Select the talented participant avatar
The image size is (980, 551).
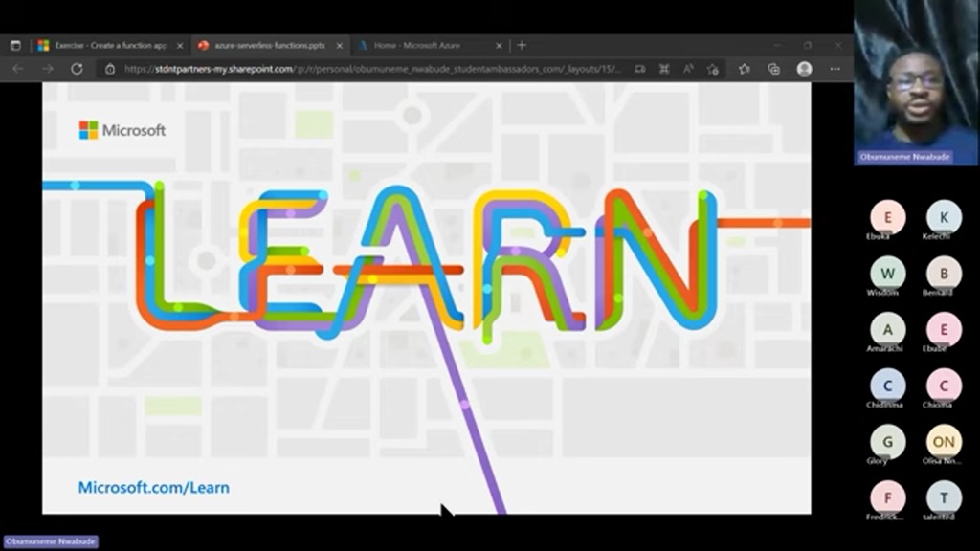(944, 497)
